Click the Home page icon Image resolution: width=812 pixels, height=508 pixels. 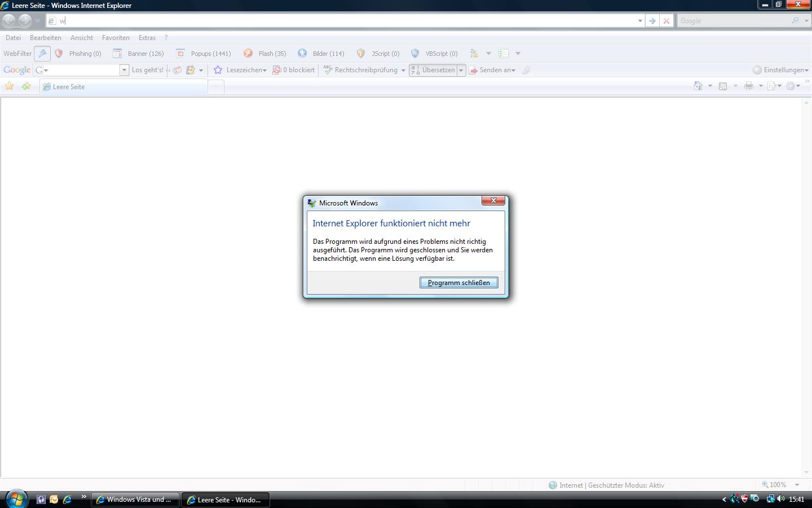tap(698, 86)
